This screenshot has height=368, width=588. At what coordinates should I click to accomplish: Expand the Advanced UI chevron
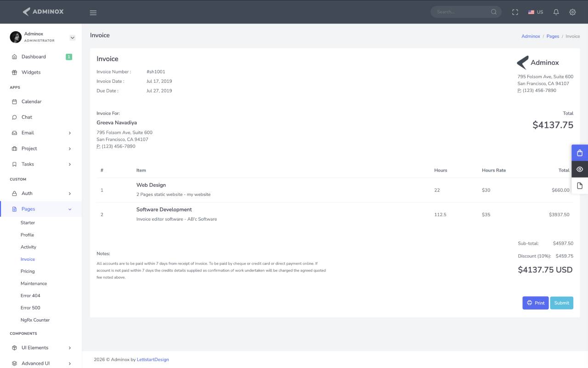click(70, 363)
